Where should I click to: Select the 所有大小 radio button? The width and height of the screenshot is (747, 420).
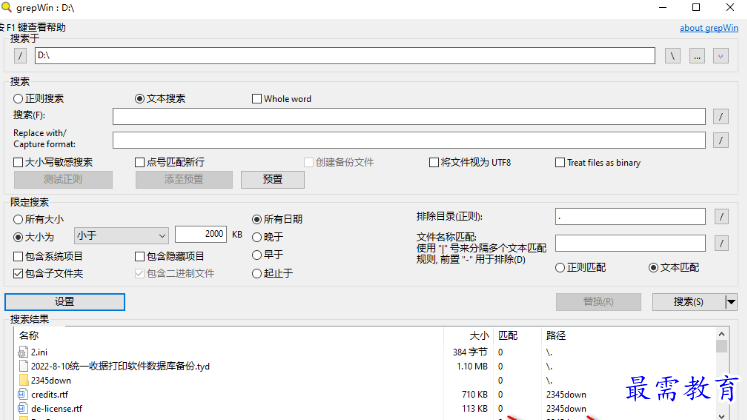point(18,219)
